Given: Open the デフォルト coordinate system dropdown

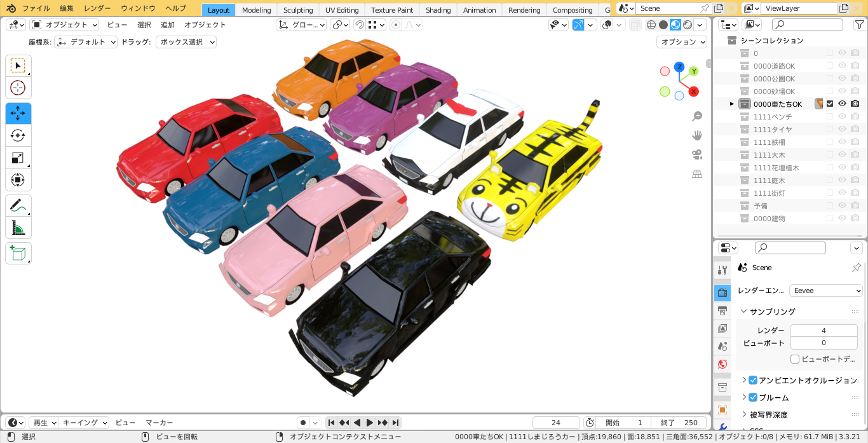Looking at the screenshot, I should point(86,42).
